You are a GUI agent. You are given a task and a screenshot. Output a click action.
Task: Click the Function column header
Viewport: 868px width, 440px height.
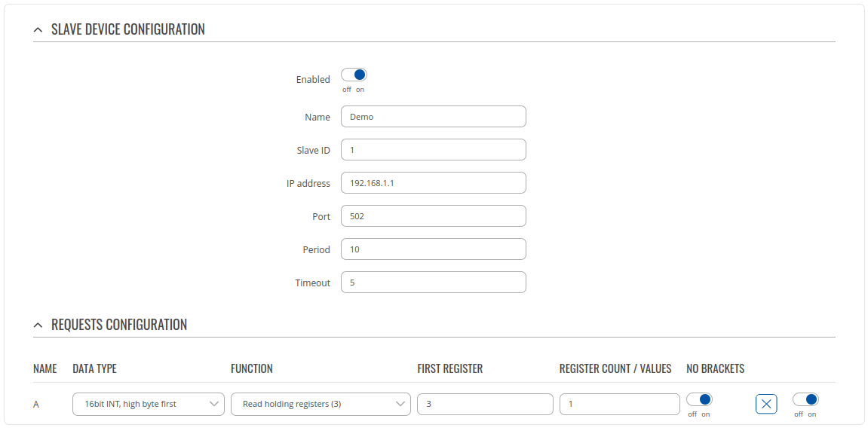pos(251,368)
